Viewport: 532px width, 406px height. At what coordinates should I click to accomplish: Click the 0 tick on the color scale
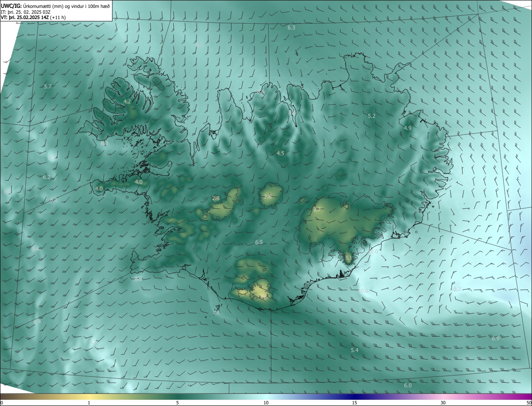tap(2, 403)
